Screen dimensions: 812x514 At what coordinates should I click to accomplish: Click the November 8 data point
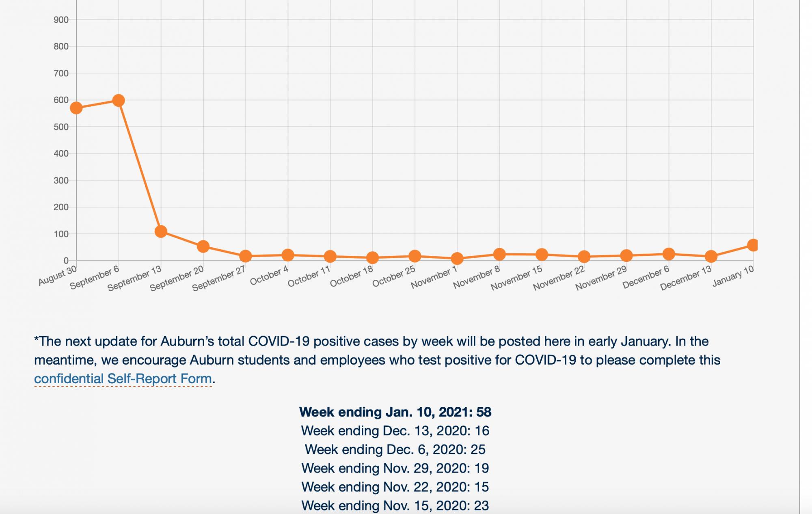(499, 254)
